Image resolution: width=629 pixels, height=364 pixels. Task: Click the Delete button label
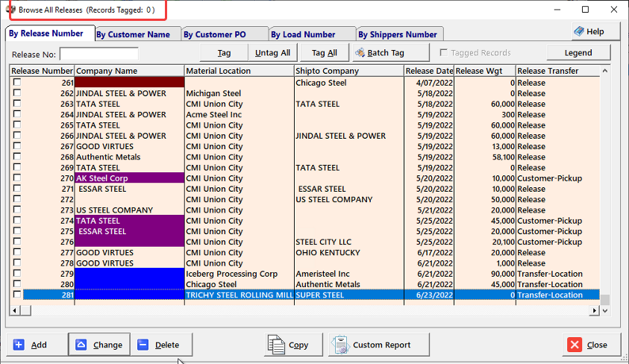click(x=167, y=345)
